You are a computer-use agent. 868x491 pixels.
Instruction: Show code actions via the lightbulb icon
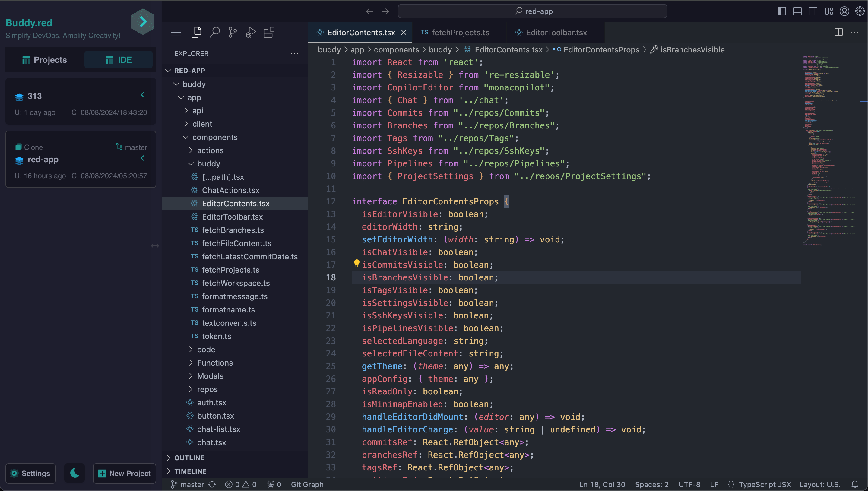pyautogui.click(x=356, y=263)
